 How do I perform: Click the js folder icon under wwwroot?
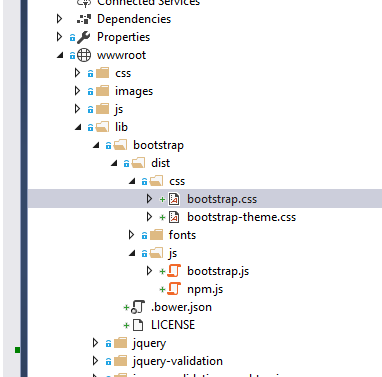coord(102,109)
